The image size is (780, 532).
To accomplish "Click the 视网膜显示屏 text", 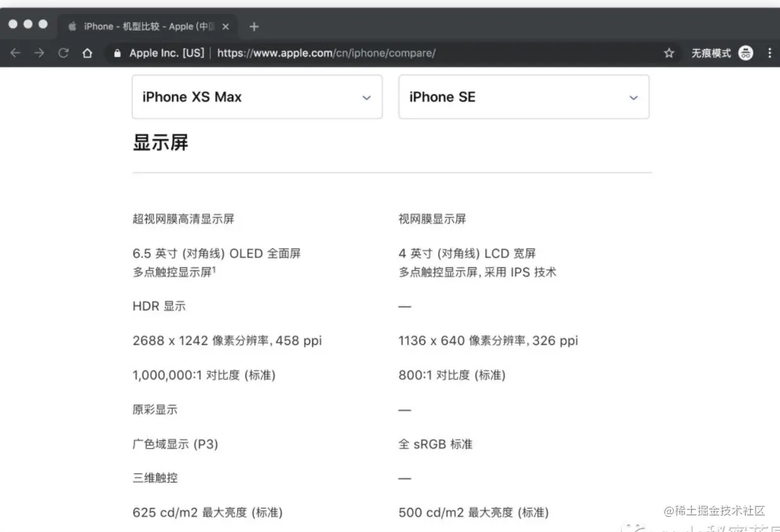I will (432, 219).
